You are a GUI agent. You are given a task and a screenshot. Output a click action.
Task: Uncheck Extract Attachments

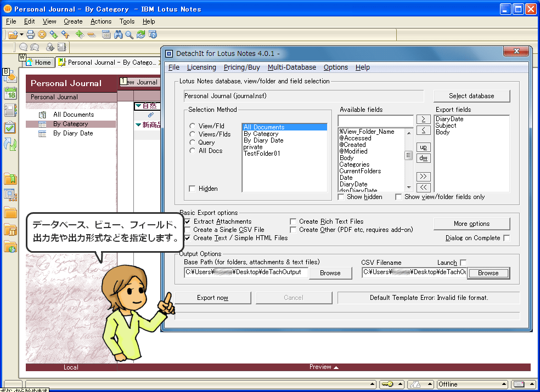[187, 221]
